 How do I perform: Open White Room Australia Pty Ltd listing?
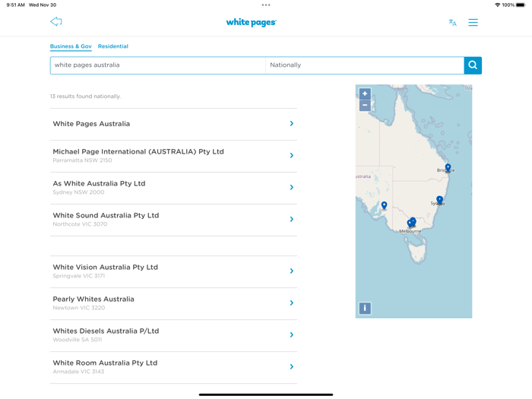click(173, 367)
